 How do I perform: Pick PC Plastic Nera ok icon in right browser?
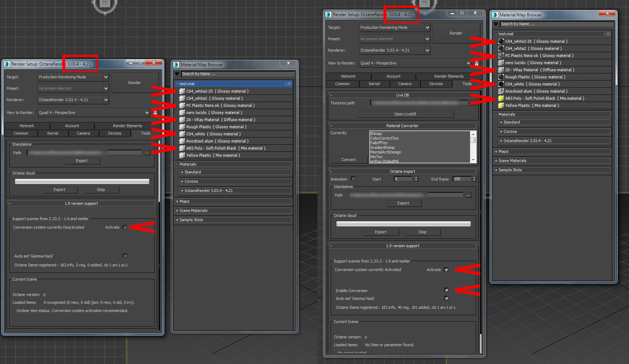tap(501, 56)
